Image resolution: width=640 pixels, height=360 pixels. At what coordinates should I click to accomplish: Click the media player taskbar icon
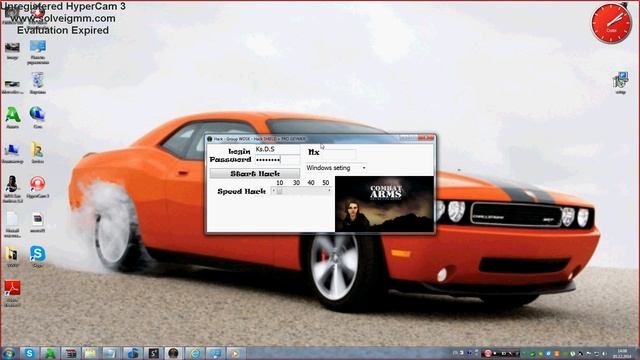[234, 353]
